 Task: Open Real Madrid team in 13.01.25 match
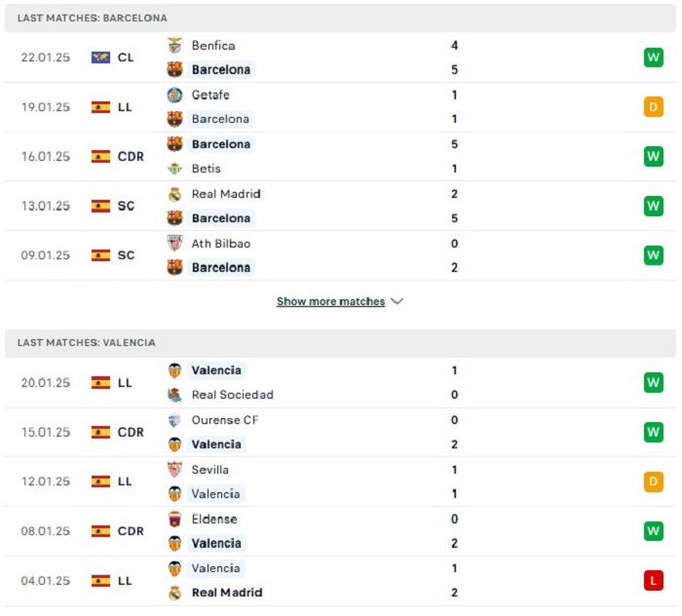(226, 194)
